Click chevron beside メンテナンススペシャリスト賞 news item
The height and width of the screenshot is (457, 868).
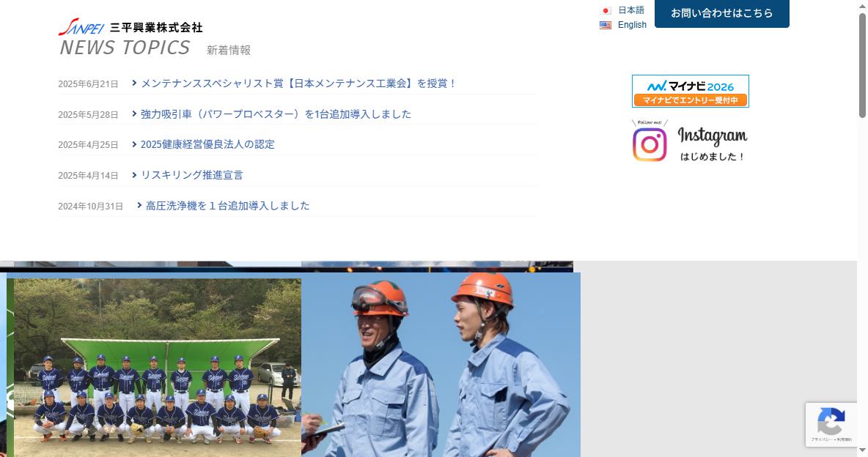pyautogui.click(x=134, y=83)
